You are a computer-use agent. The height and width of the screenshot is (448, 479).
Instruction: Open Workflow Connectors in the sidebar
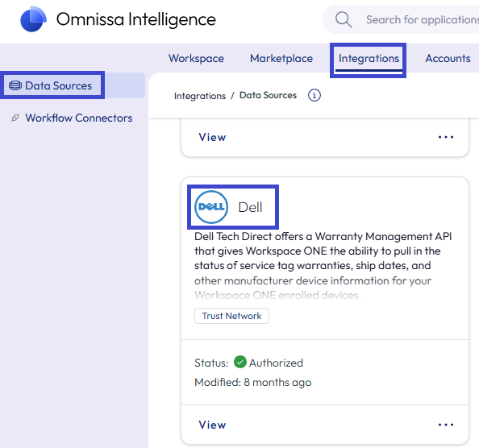tap(79, 118)
